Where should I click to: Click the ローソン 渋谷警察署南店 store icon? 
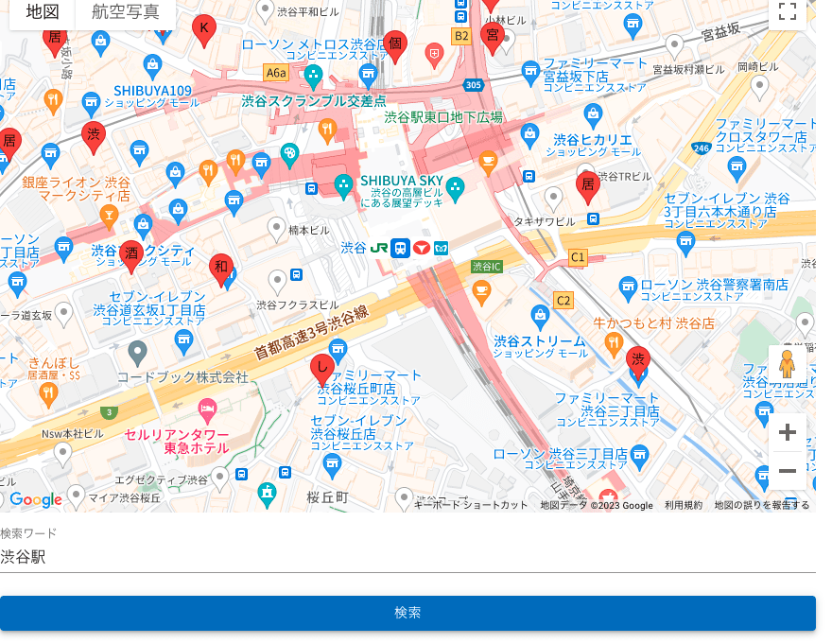(628, 288)
